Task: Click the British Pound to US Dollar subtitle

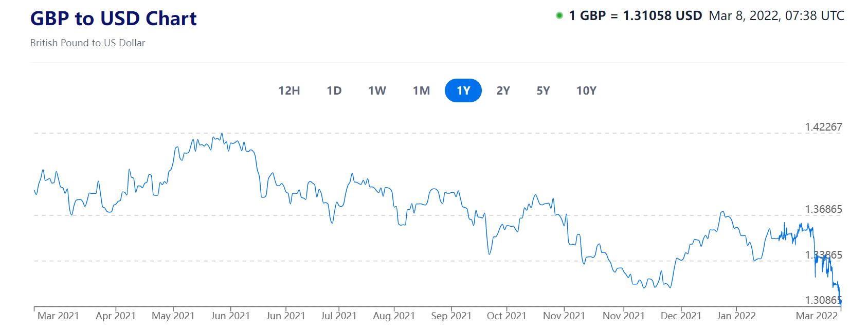Action: pyautogui.click(x=87, y=43)
